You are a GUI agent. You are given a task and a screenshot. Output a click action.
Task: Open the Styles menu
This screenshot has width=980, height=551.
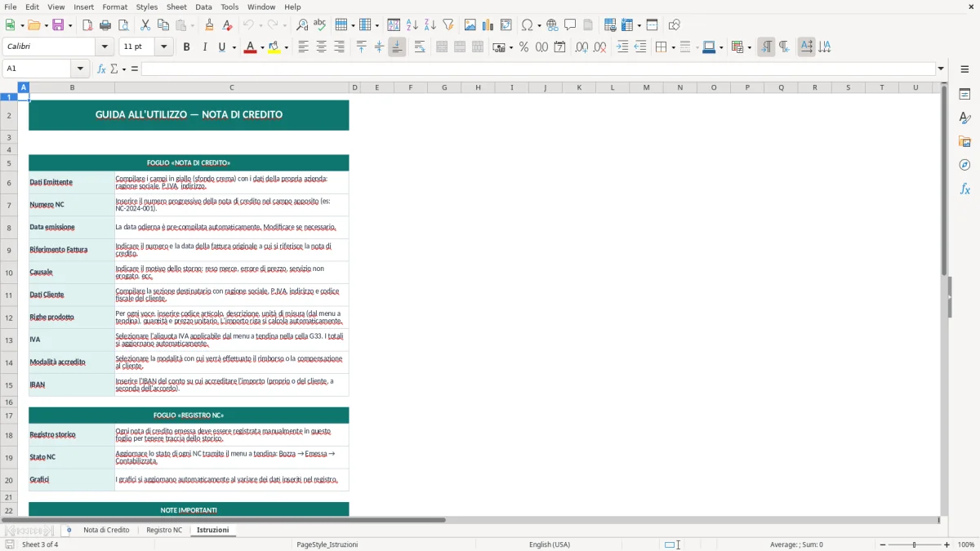click(147, 7)
